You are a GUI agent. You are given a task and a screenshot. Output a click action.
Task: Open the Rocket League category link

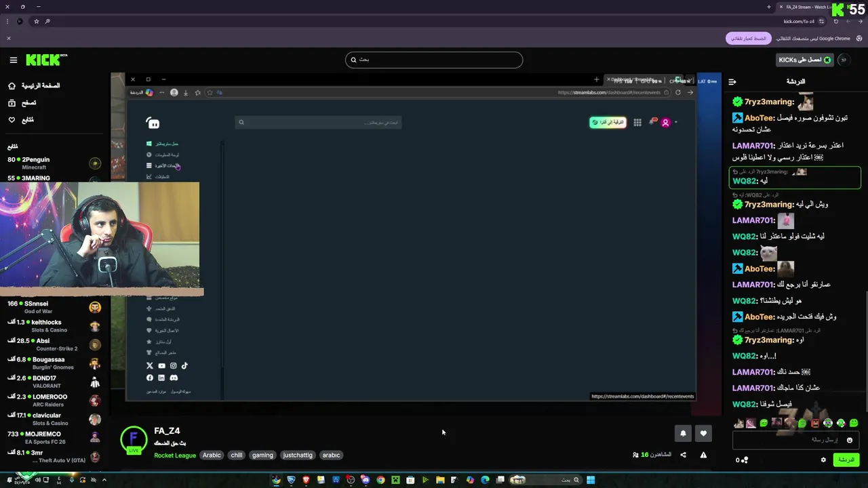175,455
